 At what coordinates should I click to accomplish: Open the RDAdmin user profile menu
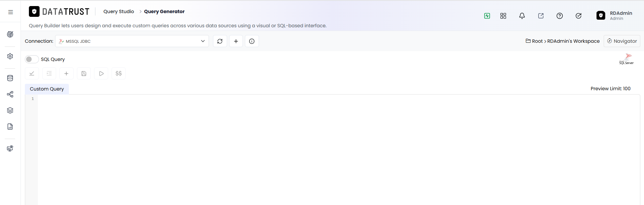click(x=614, y=15)
